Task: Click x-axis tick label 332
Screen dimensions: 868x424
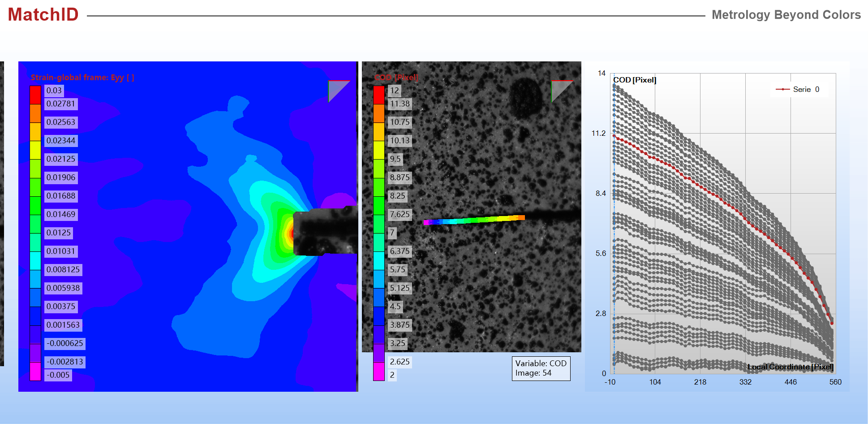Action: click(x=745, y=382)
